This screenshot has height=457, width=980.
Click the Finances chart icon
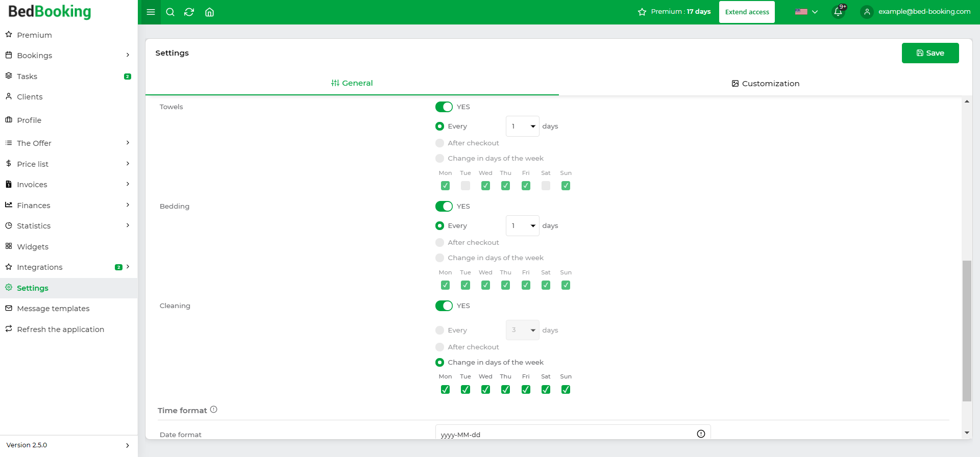pos(9,205)
